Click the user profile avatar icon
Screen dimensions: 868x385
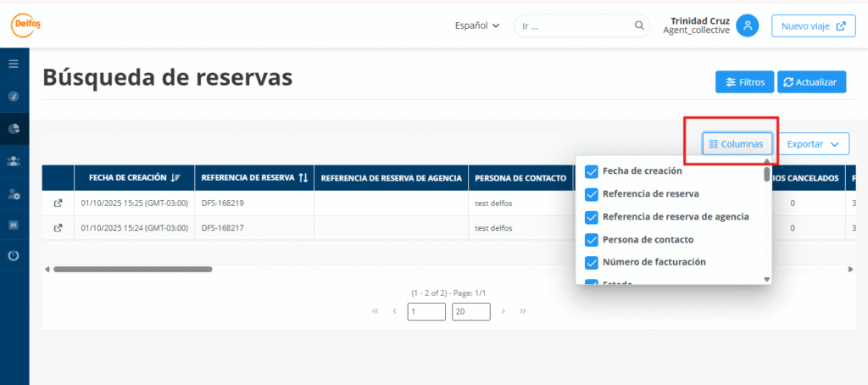coord(747,25)
